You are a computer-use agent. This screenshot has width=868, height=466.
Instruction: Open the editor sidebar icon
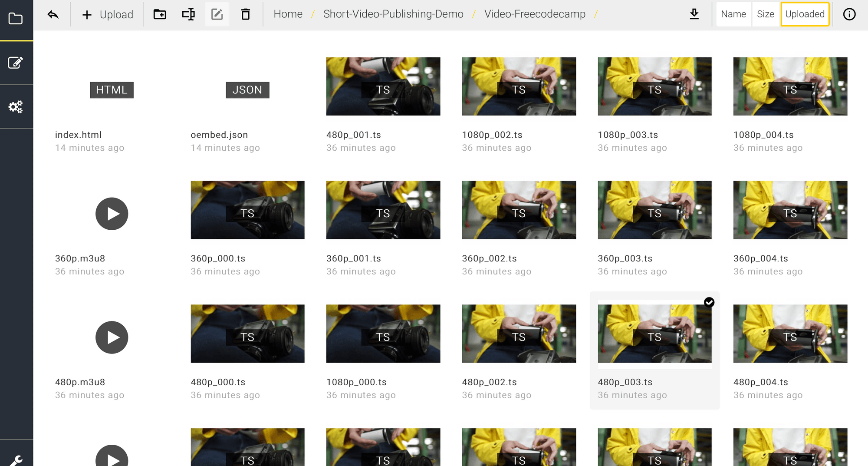16,63
